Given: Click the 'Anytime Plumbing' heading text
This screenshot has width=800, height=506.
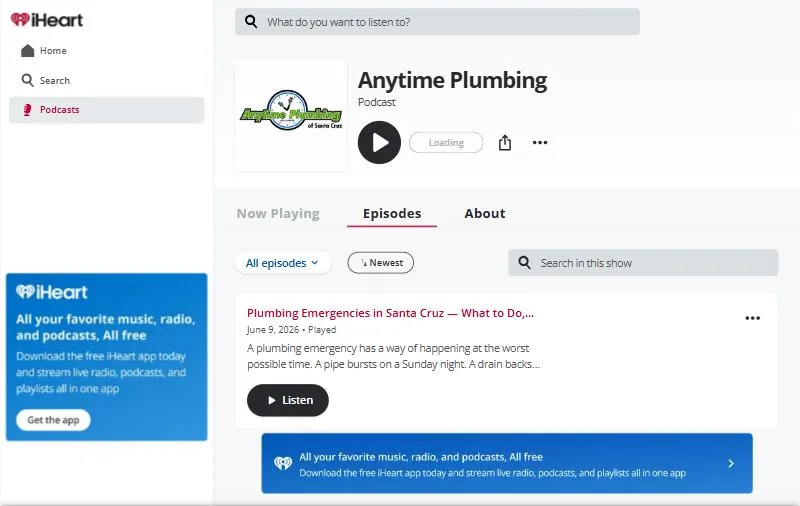Looking at the screenshot, I should [453, 81].
